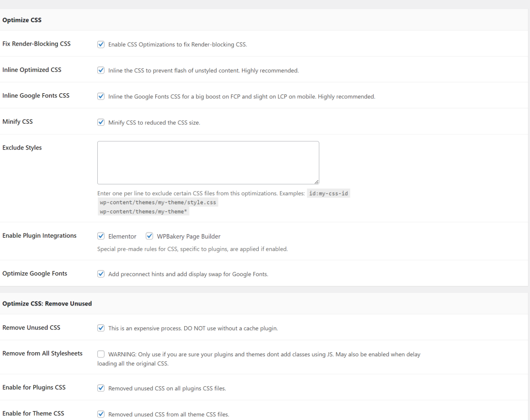The width and height of the screenshot is (530, 420).
Task: Uncheck the Inline Optimized CSS option
Action: [x=101, y=70]
